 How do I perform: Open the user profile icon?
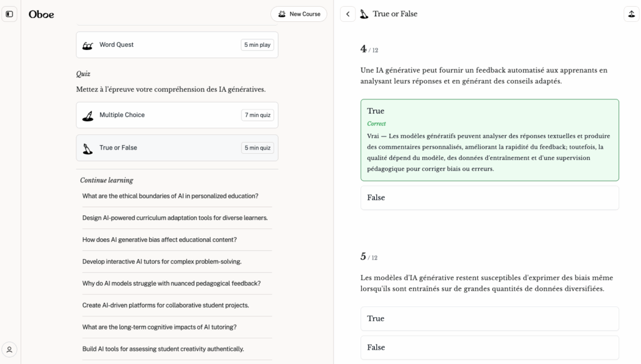9,350
